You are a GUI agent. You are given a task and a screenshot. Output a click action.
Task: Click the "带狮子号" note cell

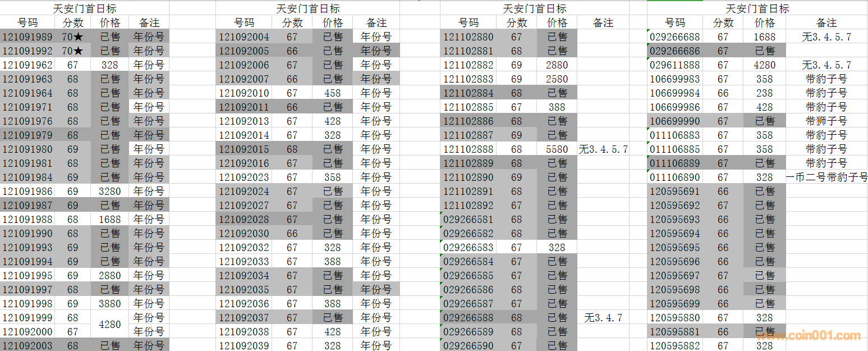826,121
